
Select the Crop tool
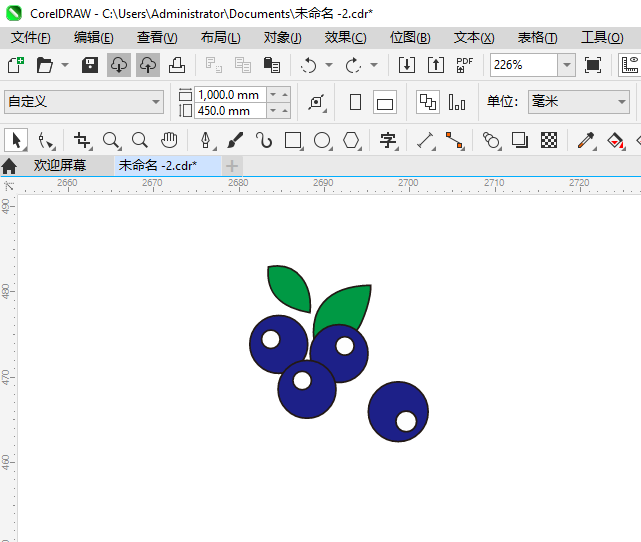click(x=83, y=141)
